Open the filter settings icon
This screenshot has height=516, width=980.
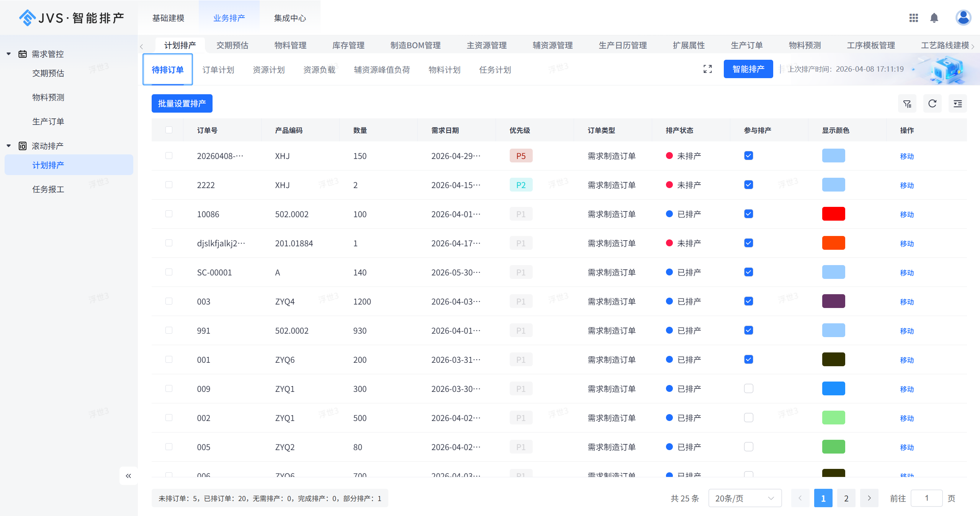[x=907, y=104]
